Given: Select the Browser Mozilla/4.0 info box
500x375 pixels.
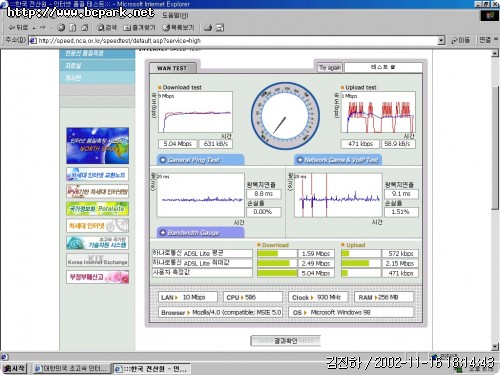Looking at the screenshot, I should pos(220,312).
